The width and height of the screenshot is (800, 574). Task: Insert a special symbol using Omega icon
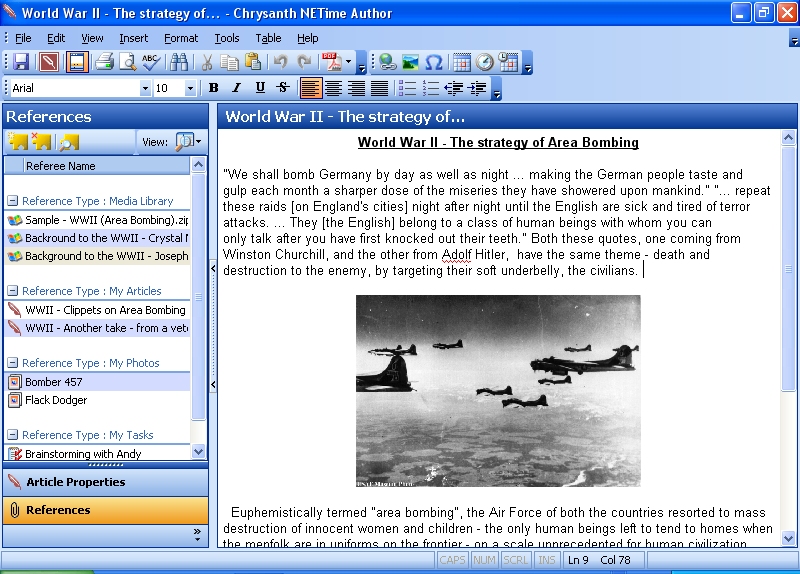pyautogui.click(x=433, y=62)
